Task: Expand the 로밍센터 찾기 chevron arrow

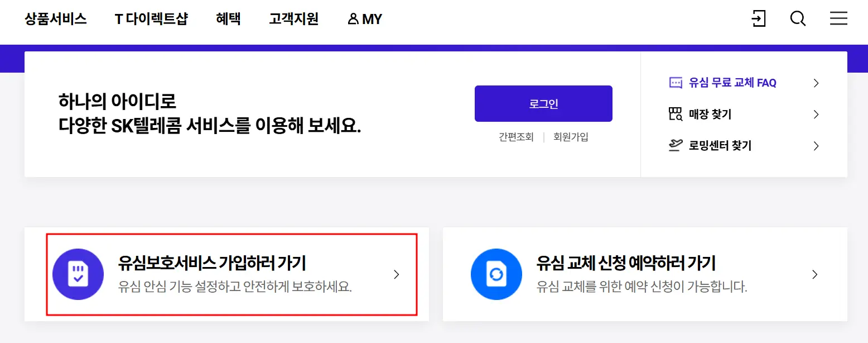Action: click(816, 145)
